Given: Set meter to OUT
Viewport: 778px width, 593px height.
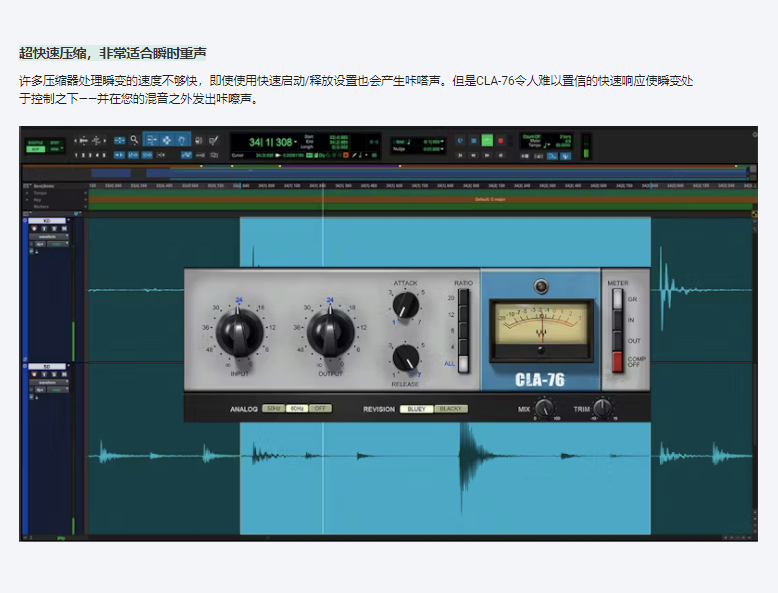Looking at the screenshot, I should (617, 341).
